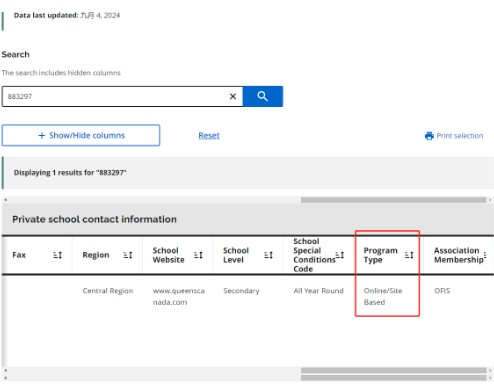Sort by School Special Conditions Code icon
Viewport: 494px width, 389px height.
pos(340,255)
